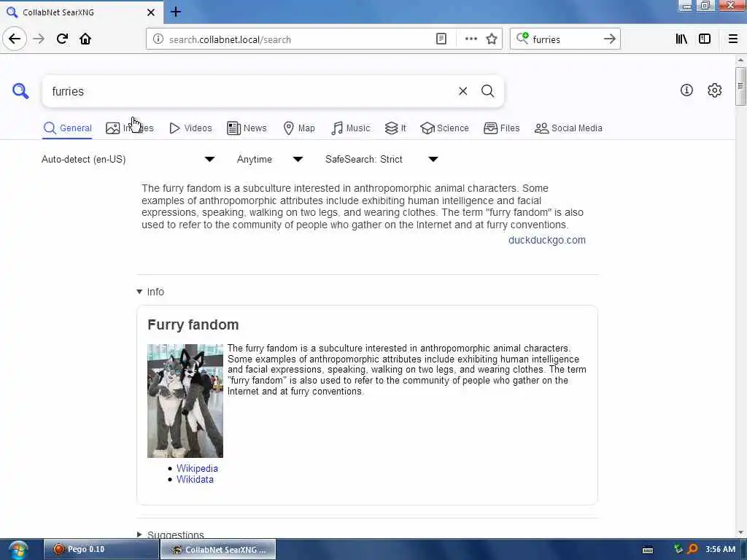Bookmark this page with the star
The height and width of the screenshot is (560, 747).
point(492,39)
